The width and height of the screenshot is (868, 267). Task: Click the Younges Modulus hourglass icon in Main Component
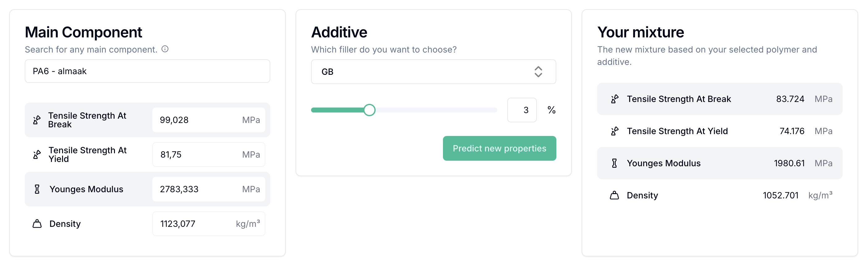(x=37, y=189)
